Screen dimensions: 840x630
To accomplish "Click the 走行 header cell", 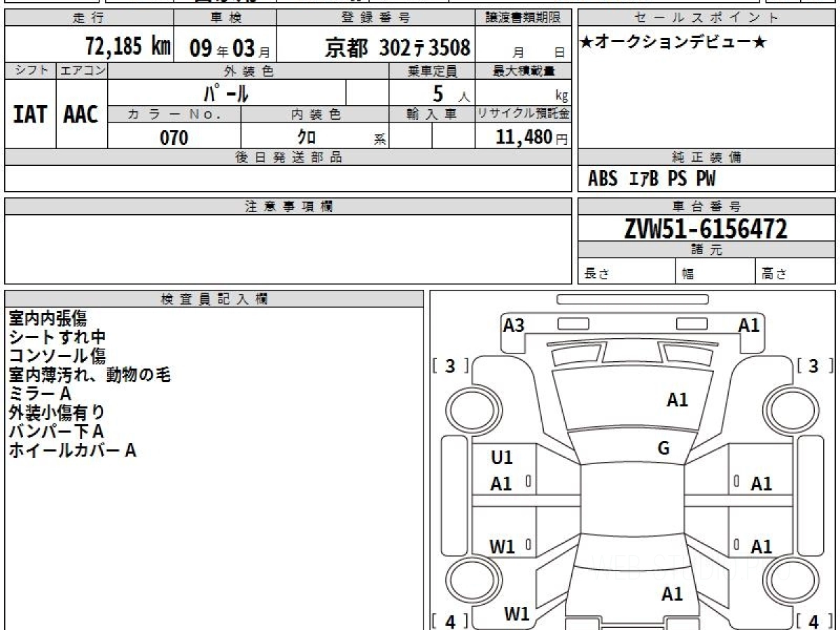I will 88,18.
